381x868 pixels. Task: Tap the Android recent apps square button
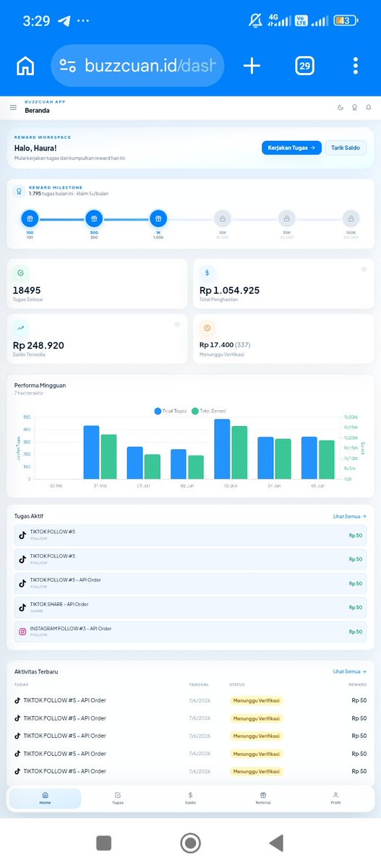[103, 843]
